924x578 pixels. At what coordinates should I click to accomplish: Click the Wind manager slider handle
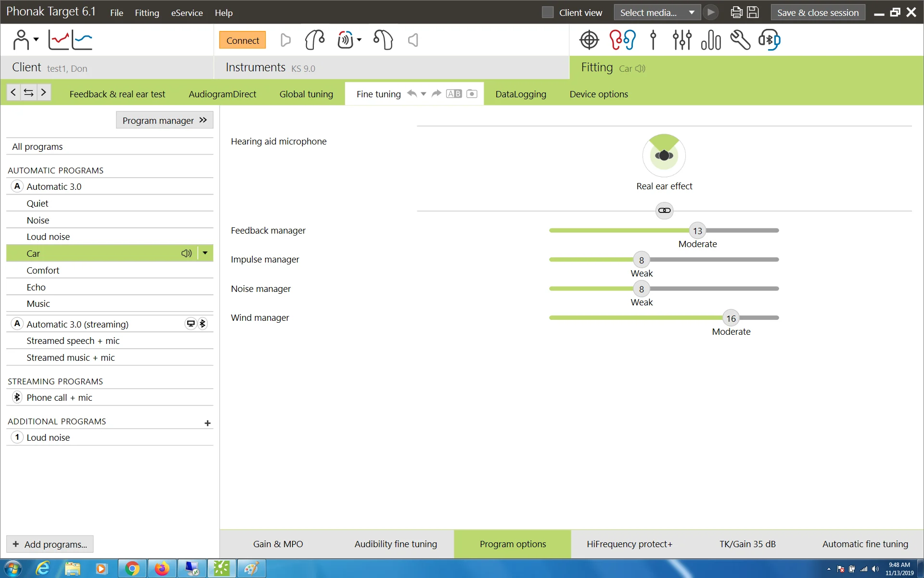point(731,318)
